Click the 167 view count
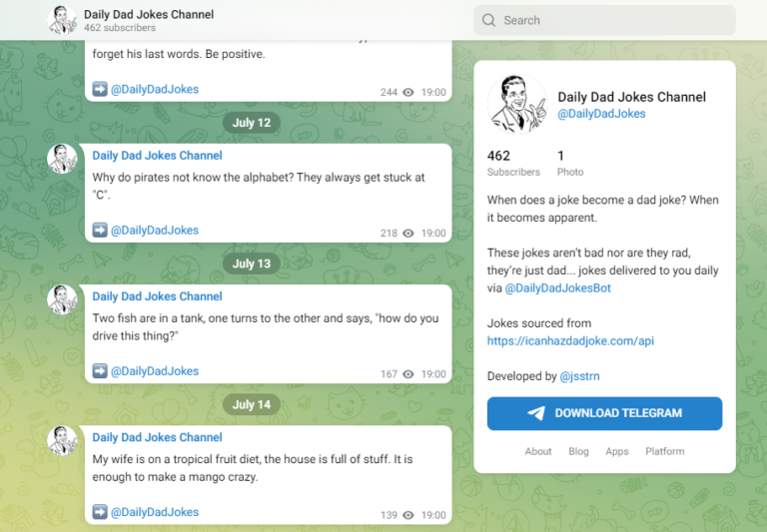 [x=388, y=374]
